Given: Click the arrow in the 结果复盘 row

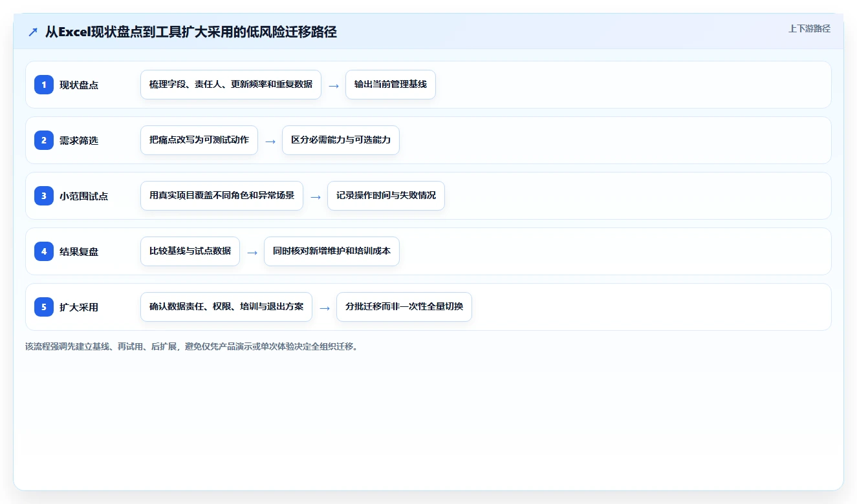Looking at the screenshot, I should (x=252, y=253).
